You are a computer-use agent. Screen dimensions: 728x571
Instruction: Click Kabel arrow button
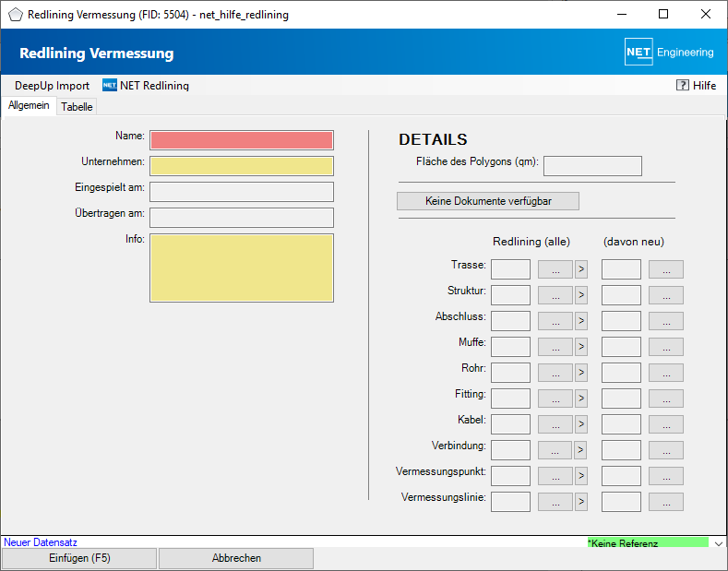point(580,423)
